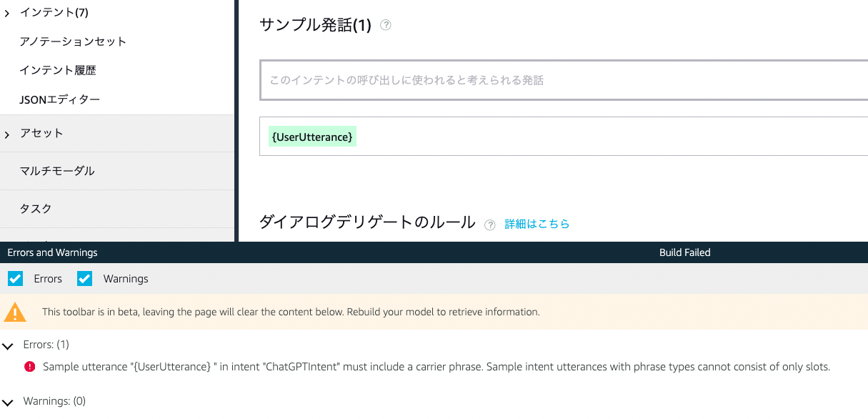Open help icon beside ダイアログデリゲートのルール
The width and height of the screenshot is (868, 419).
(490, 225)
